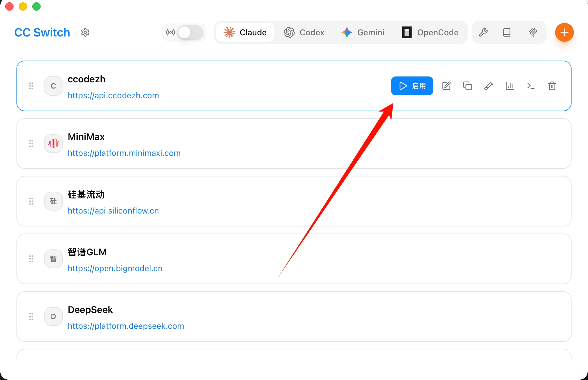Viewport: 588px width, 380px height.
Task: Click the pencil icon for ccodezh
Action: 489,86
